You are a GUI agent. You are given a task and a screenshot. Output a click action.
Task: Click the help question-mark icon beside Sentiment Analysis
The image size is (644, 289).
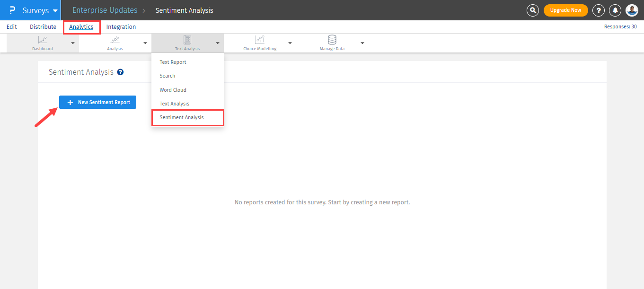click(x=120, y=72)
